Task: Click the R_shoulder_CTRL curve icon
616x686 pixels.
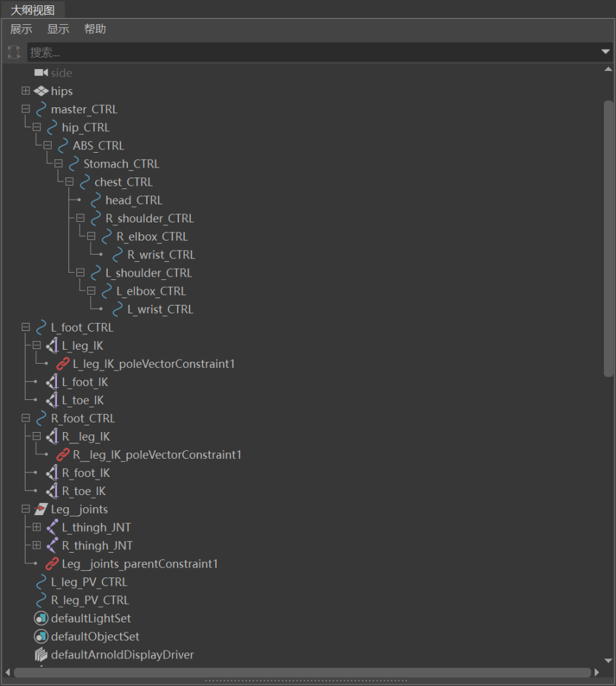Action: [x=96, y=218]
